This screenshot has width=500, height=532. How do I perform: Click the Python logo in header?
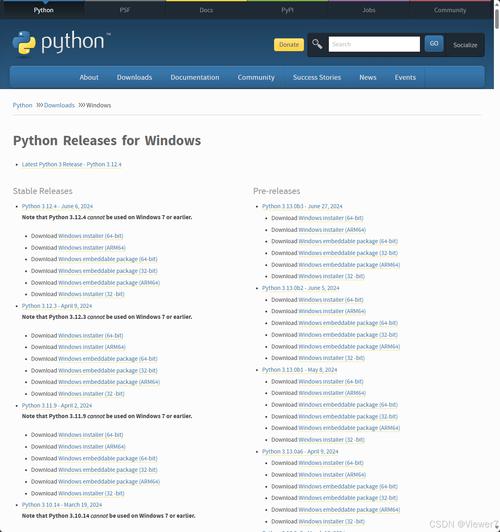point(61,43)
